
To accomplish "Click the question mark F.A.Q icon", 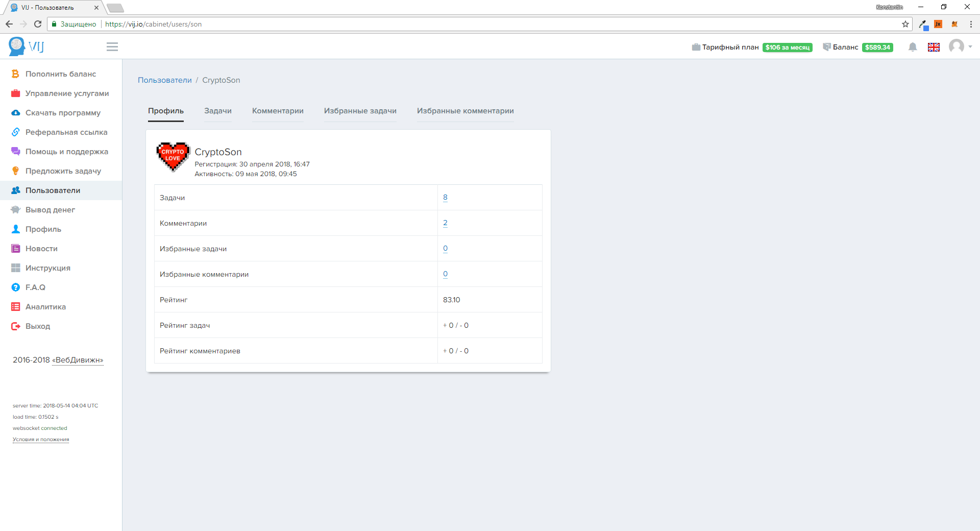I will click(16, 287).
